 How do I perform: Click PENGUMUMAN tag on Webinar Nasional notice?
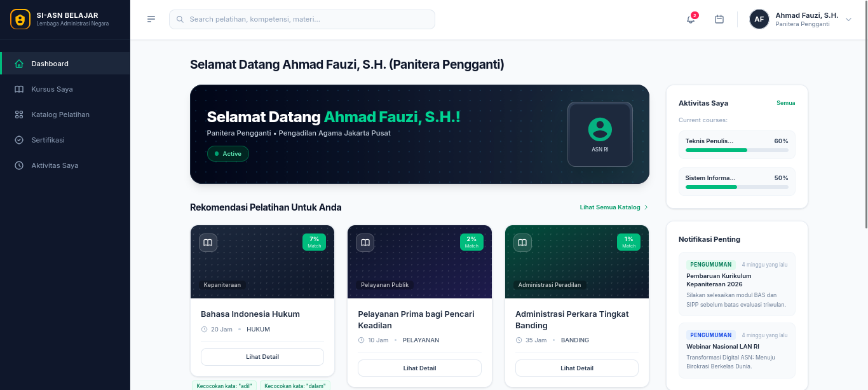tap(711, 335)
